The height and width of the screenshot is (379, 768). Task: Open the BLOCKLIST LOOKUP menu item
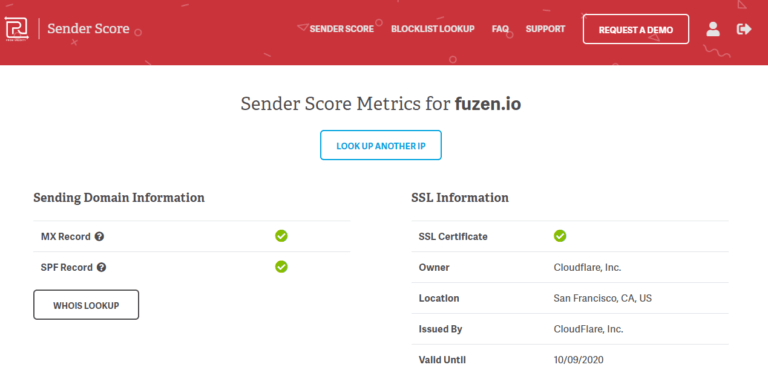pyautogui.click(x=432, y=29)
